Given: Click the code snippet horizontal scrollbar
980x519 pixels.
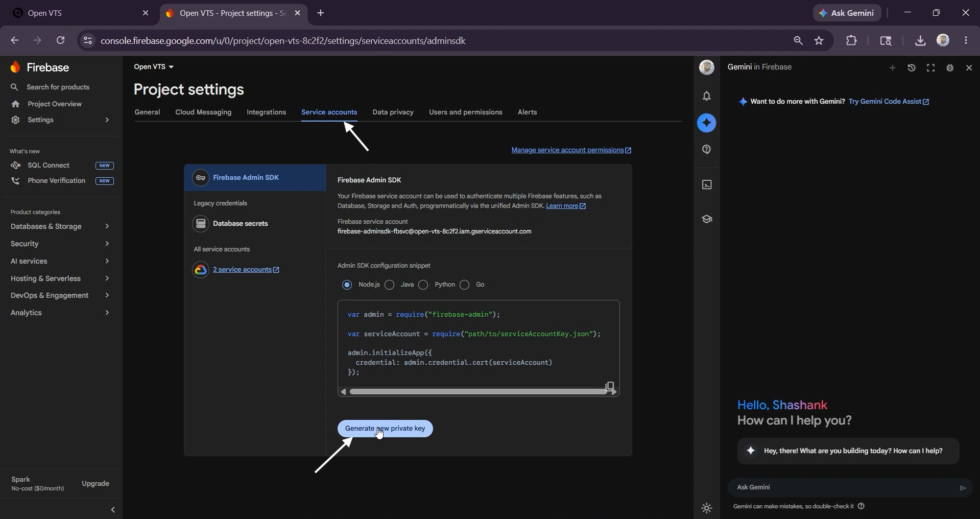Looking at the screenshot, I should [x=479, y=392].
